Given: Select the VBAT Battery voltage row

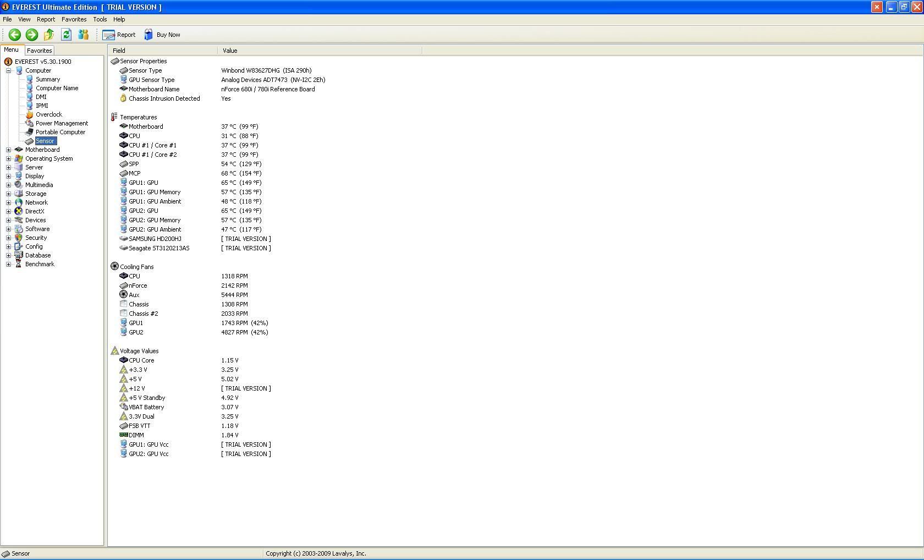Looking at the screenshot, I should (x=179, y=407).
